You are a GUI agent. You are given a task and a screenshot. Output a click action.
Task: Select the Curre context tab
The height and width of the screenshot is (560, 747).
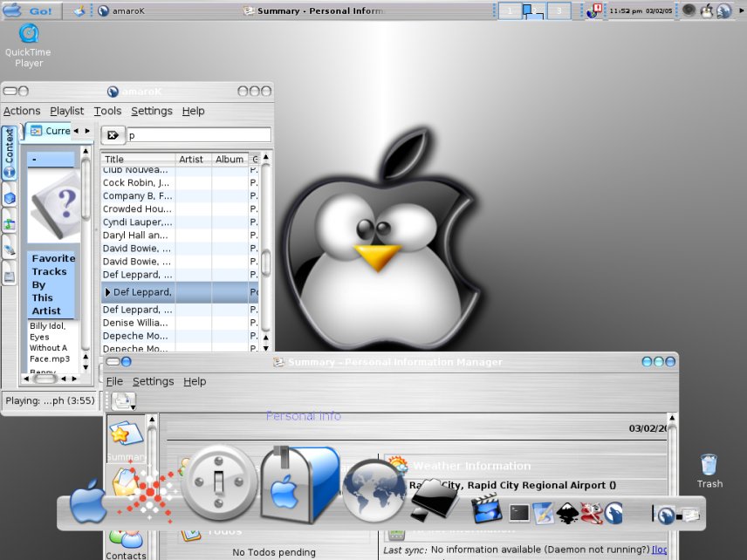click(x=50, y=131)
